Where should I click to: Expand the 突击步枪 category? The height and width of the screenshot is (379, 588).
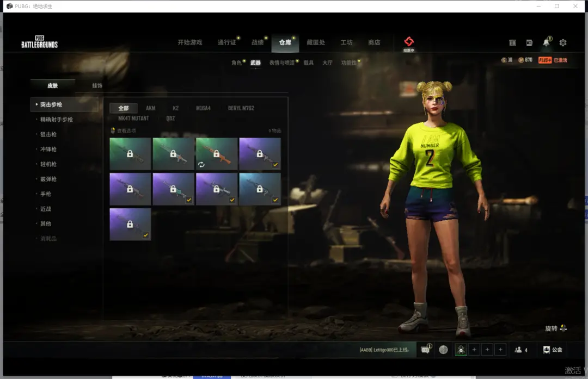click(64, 104)
